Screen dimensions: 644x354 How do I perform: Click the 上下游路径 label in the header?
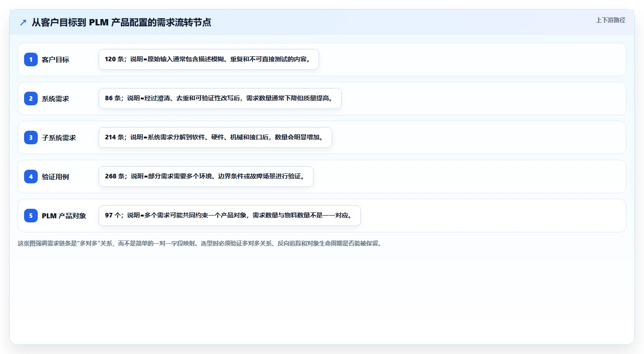point(610,20)
